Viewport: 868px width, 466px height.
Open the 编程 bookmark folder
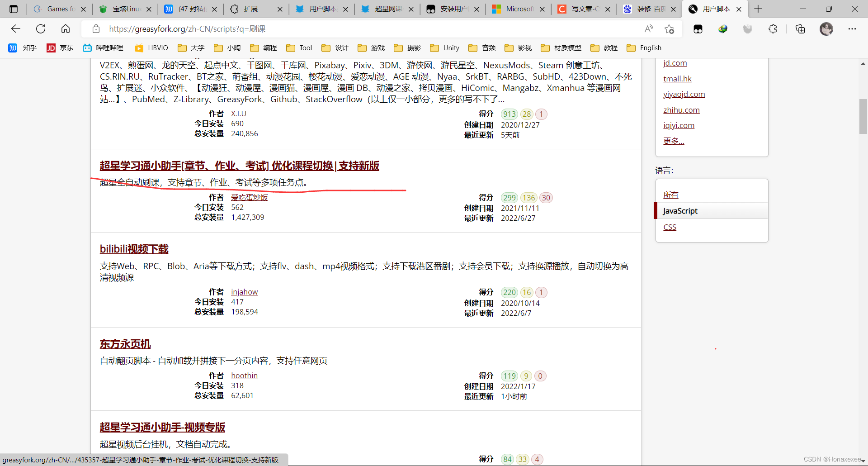tap(264, 48)
